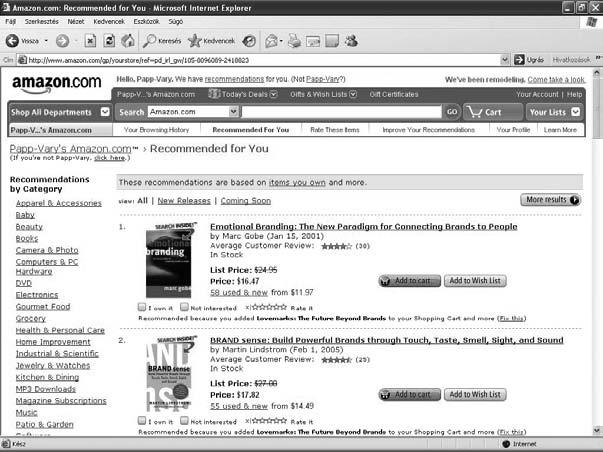Viewport: 603px width, 452px height.
Task: Open Improve Your Recommendations tab
Action: click(x=428, y=130)
